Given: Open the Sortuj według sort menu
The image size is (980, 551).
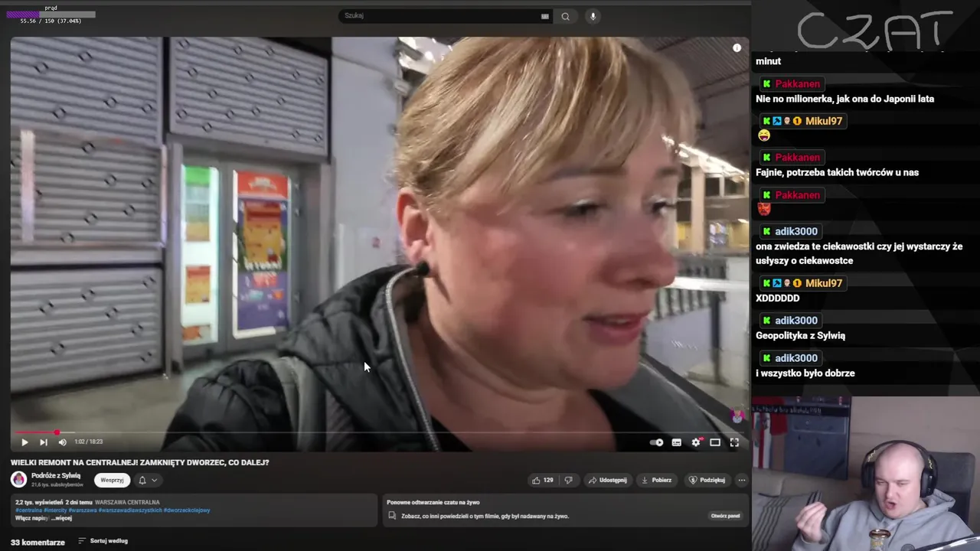Looking at the screenshot, I should point(103,541).
